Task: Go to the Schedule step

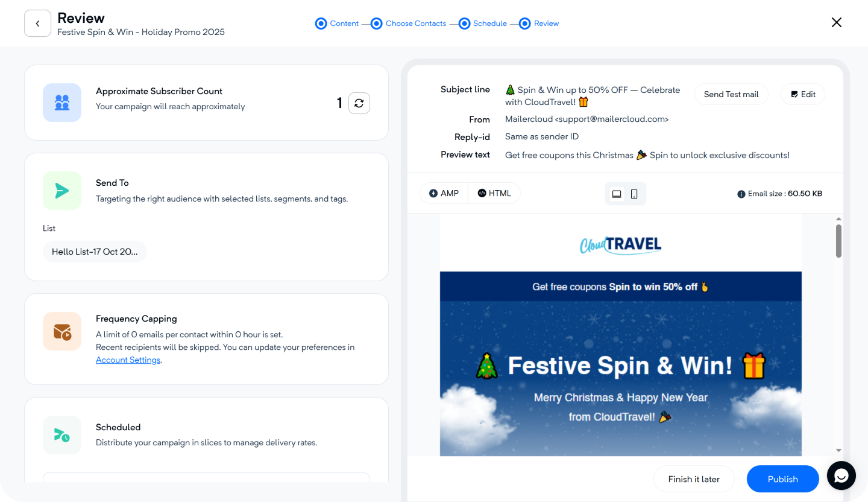Action: click(483, 24)
